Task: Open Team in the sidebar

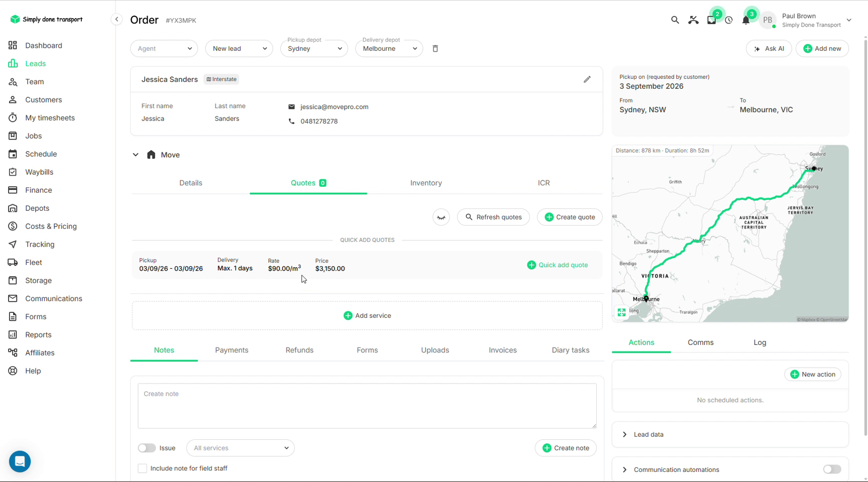Action: coord(35,82)
